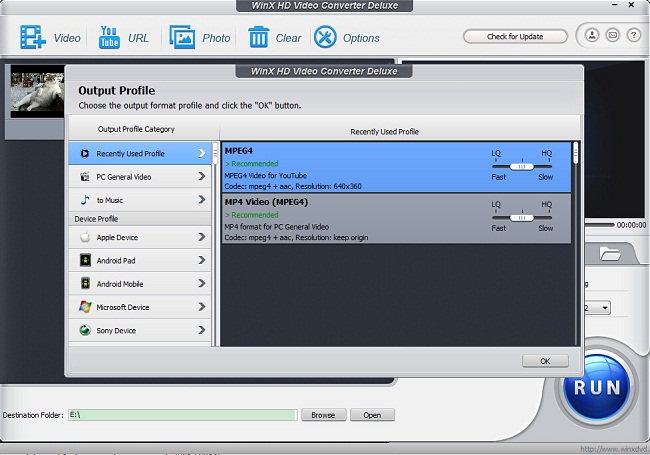Screen dimensions: 650x455
Task: Click the Recently Used Profile film icon
Action: tap(85, 154)
